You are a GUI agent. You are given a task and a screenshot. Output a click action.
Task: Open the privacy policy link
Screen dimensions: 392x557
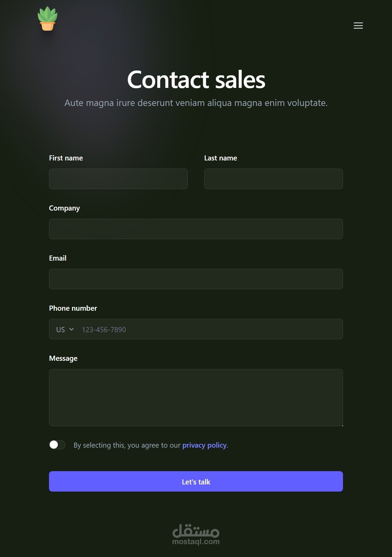coord(204,445)
